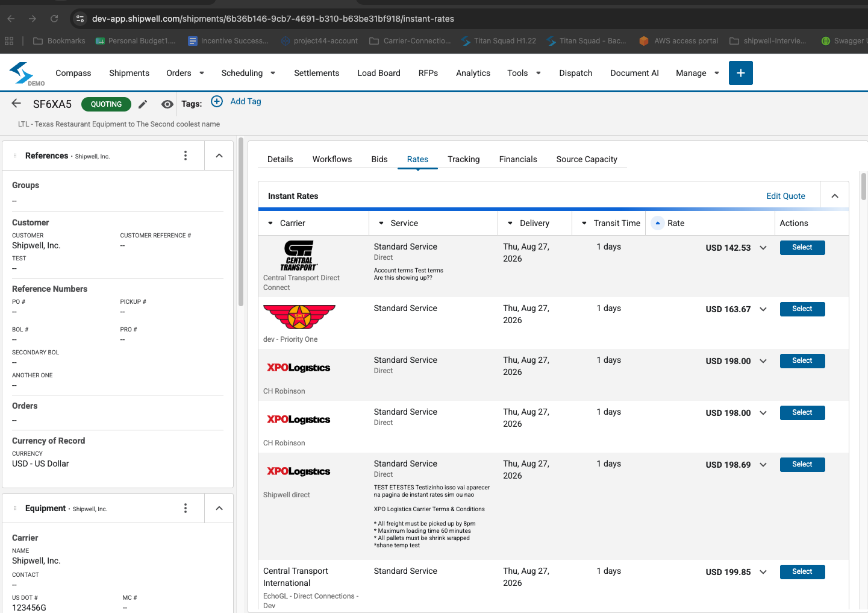Viewport: 868px width, 613px height.
Task: Click the Priority One SMT logo
Action: (299, 317)
